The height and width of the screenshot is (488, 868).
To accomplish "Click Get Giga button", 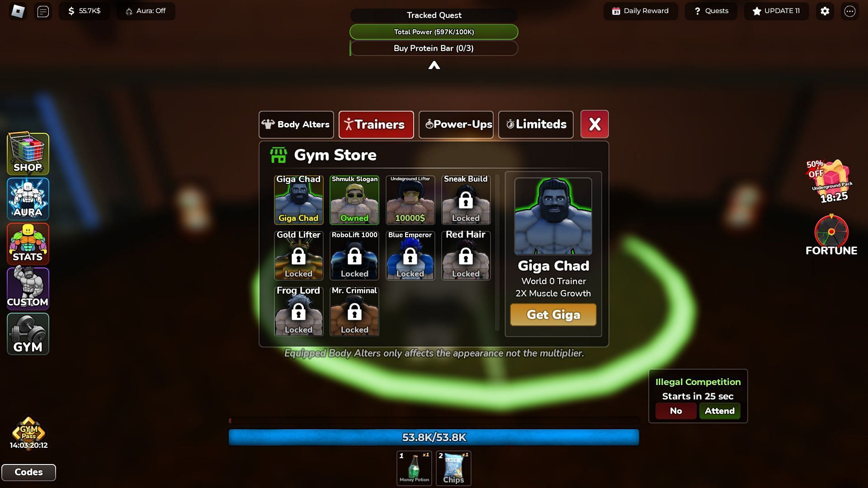I will coord(552,314).
